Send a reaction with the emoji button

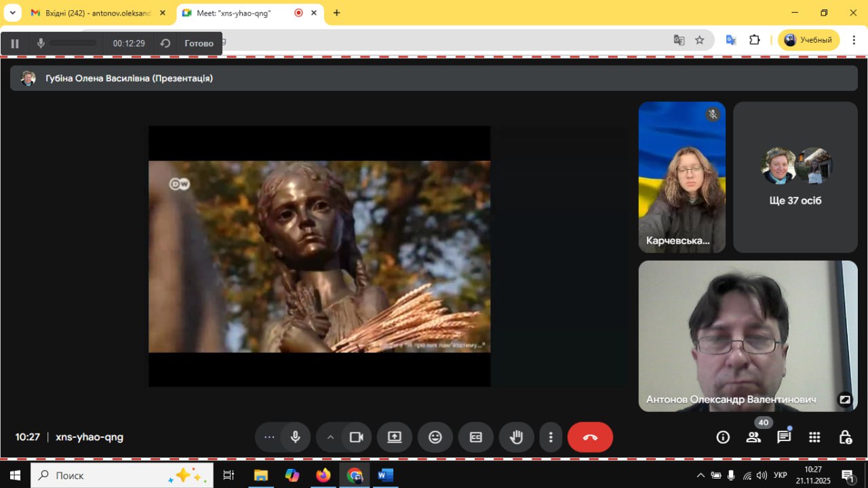click(x=435, y=437)
